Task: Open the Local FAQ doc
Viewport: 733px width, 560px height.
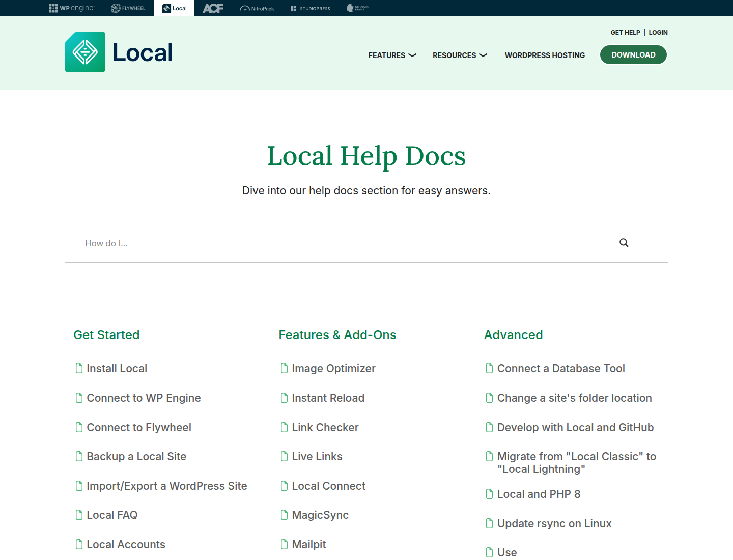Action: click(112, 515)
